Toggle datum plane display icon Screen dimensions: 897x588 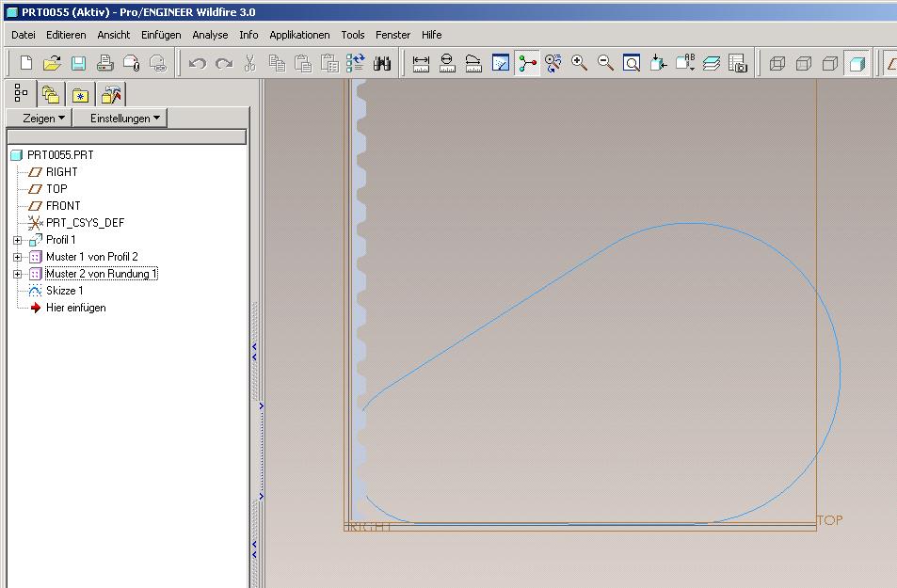tap(891, 63)
